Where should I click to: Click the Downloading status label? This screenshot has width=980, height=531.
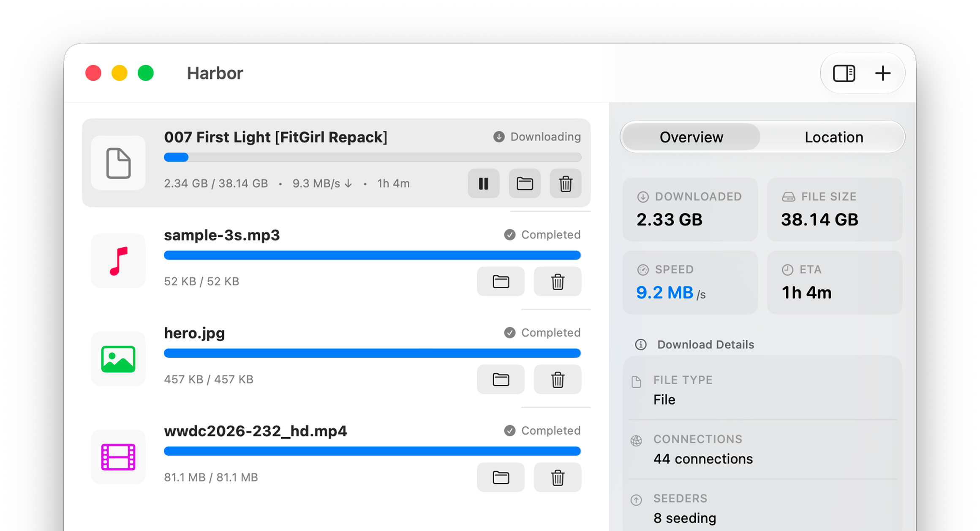click(x=537, y=137)
